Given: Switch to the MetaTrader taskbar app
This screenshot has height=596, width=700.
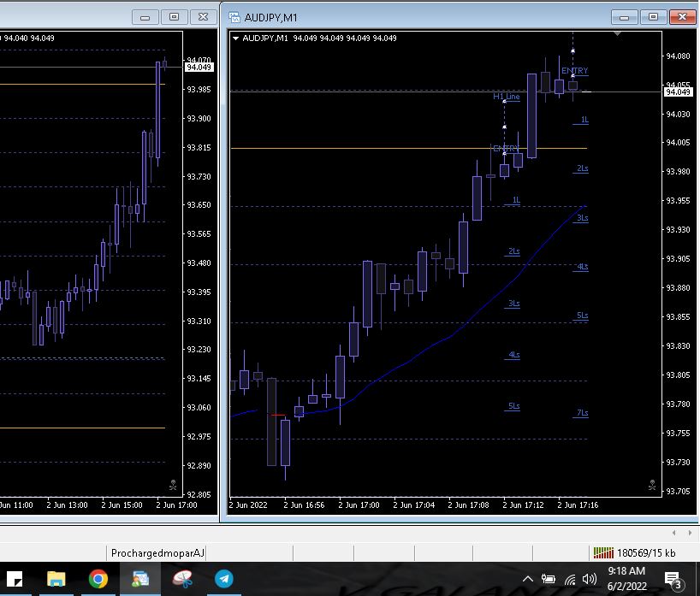Looking at the screenshot, I should point(139,579).
